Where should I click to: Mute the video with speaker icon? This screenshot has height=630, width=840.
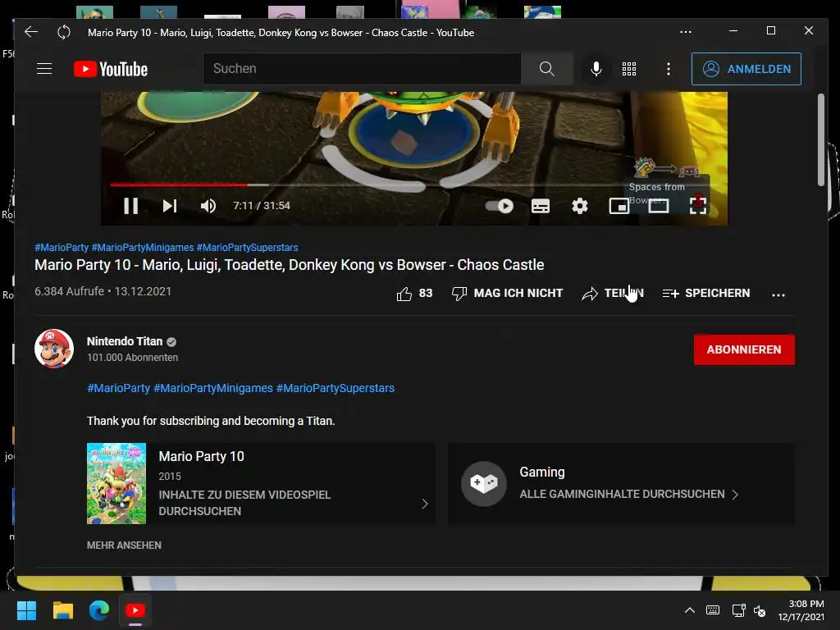[208, 206]
